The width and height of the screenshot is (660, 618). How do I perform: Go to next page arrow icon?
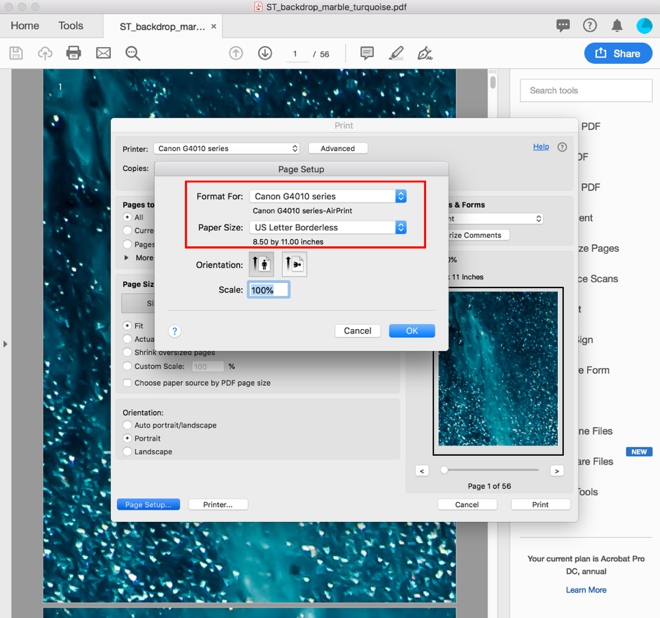(x=265, y=53)
